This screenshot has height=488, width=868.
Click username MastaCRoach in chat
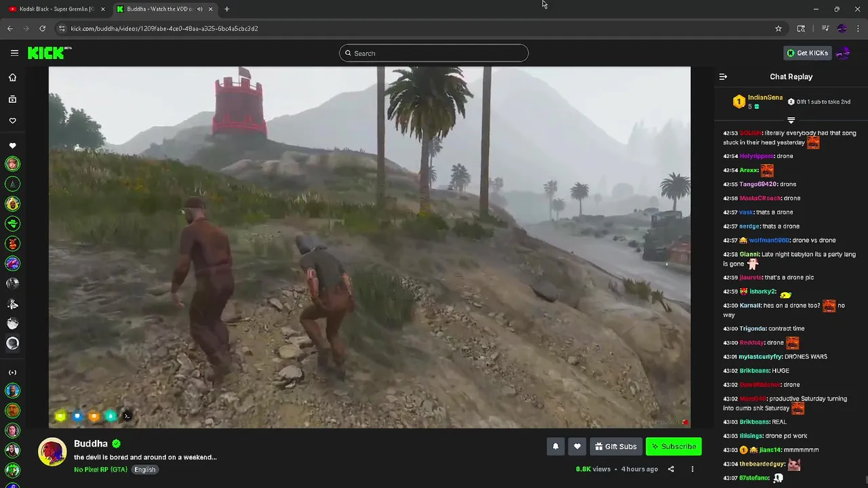[760, 198]
